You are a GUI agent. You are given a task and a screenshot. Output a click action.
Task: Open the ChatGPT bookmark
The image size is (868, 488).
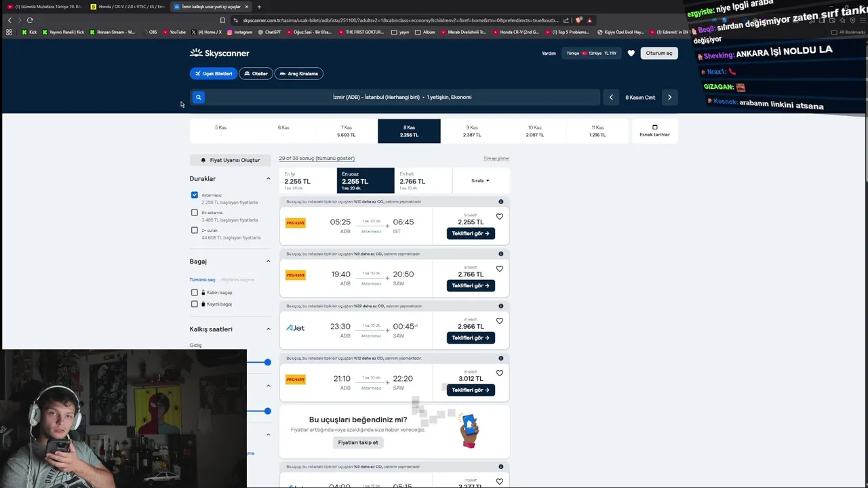pyautogui.click(x=269, y=32)
